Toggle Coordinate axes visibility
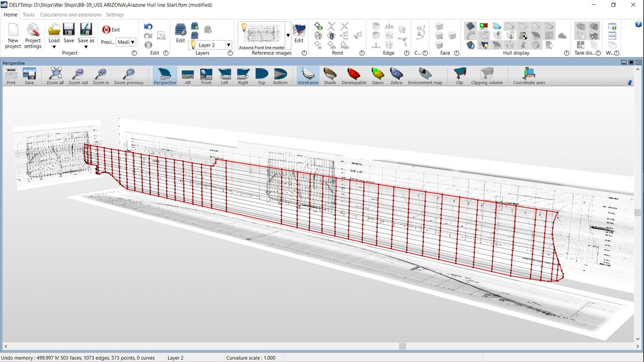Viewport: 644px width, 362px height. 529,76
